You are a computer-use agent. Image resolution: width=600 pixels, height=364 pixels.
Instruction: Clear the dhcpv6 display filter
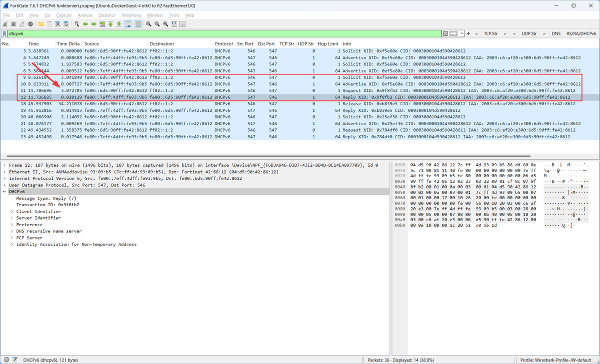(445, 33)
